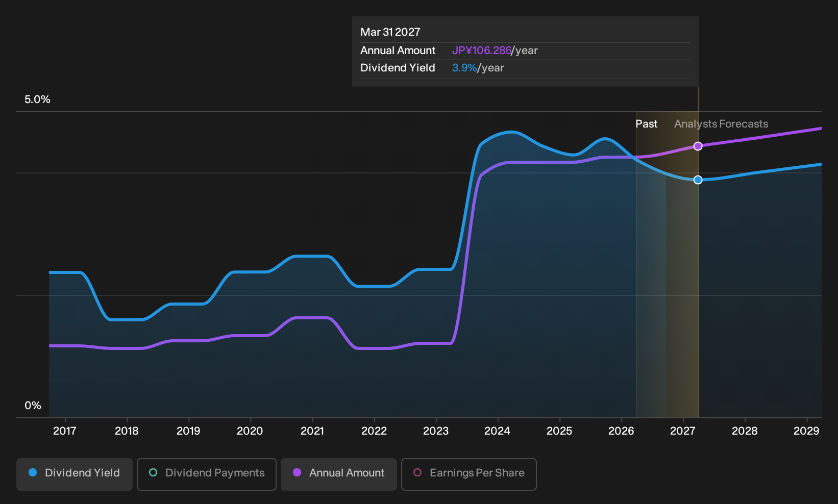838x504 pixels.
Task: Click the teal Dividend Payments legend circle
Action: 153,473
